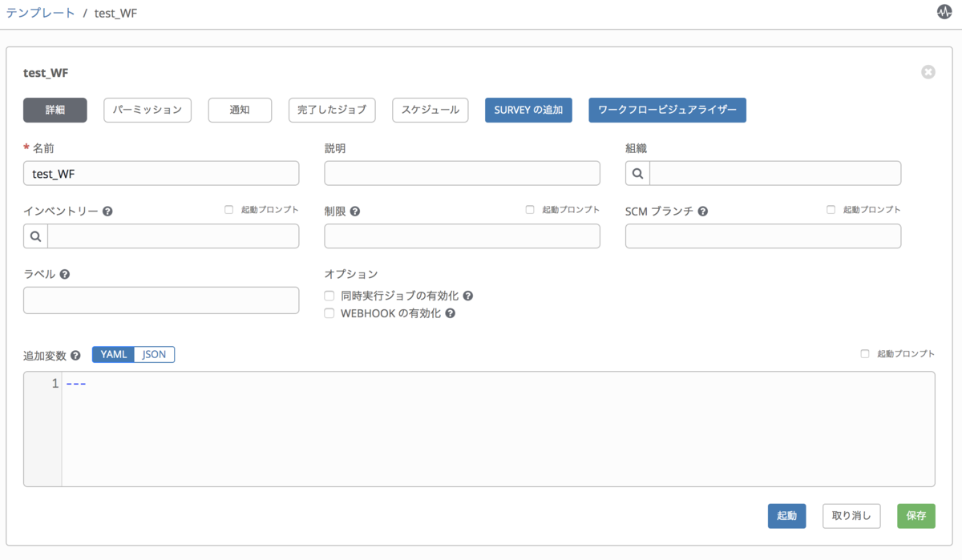The width and height of the screenshot is (962, 560).
Task: Open organization lookup search icon
Action: 637,173
